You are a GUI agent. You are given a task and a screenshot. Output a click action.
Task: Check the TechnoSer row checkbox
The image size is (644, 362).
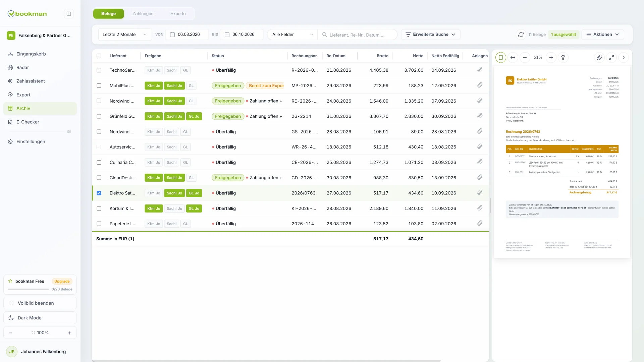point(99,70)
